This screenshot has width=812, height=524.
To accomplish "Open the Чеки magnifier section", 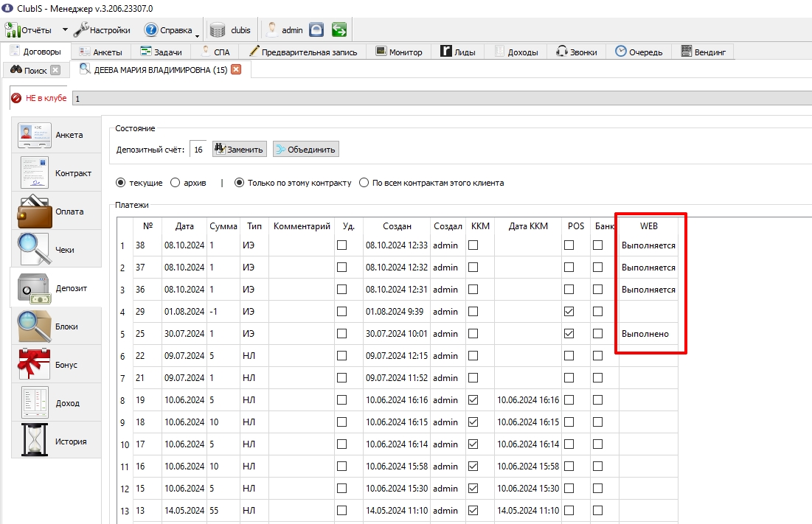I will [x=56, y=249].
